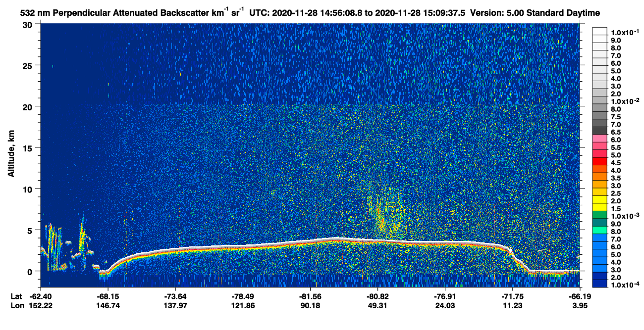Click longitude value 90.18
Viewport: 644px width, 330px height.
310,305
